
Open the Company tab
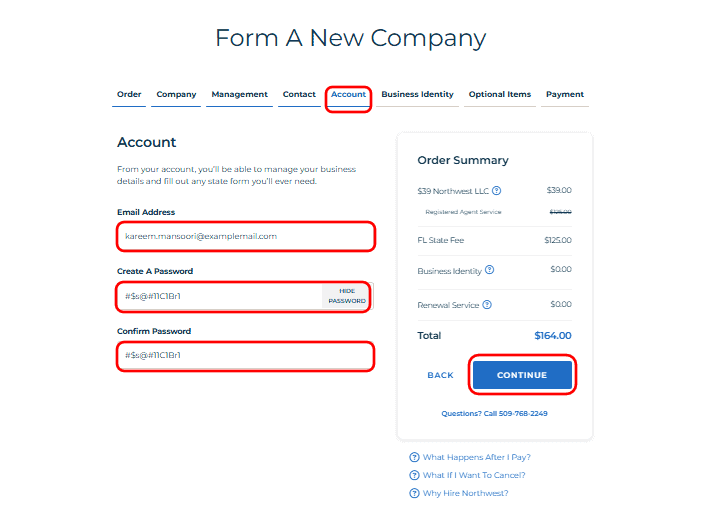click(x=176, y=95)
